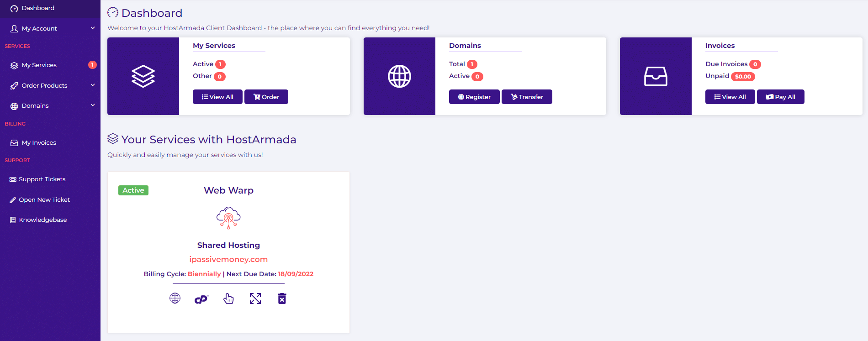Click the Active domains count badge
Screen dimensions: 868x341
(477, 77)
